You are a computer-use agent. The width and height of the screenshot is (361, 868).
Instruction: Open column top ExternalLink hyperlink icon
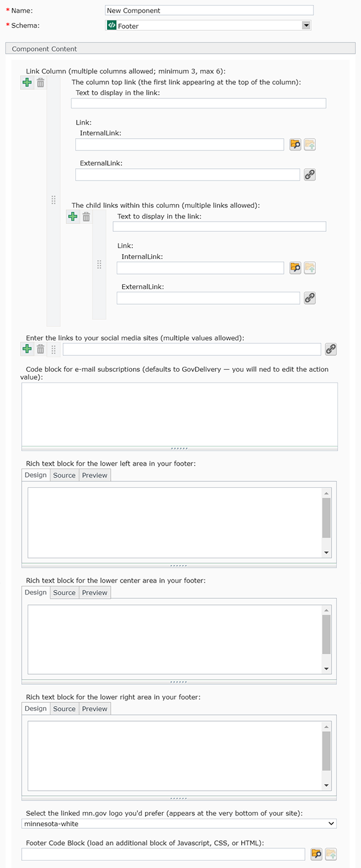[x=310, y=175]
